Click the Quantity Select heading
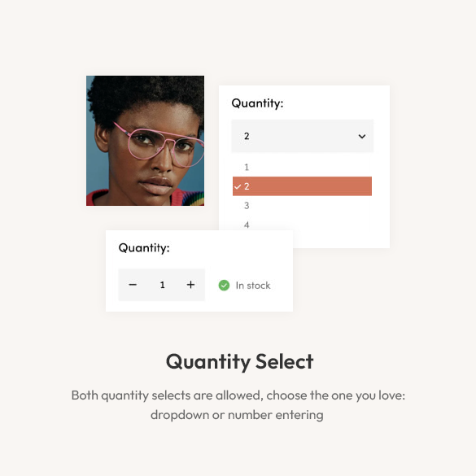This screenshot has height=476, width=476. click(239, 361)
